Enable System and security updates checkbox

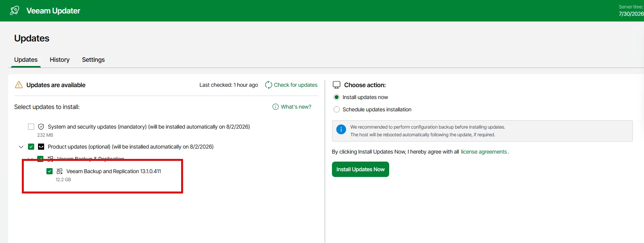(31, 127)
